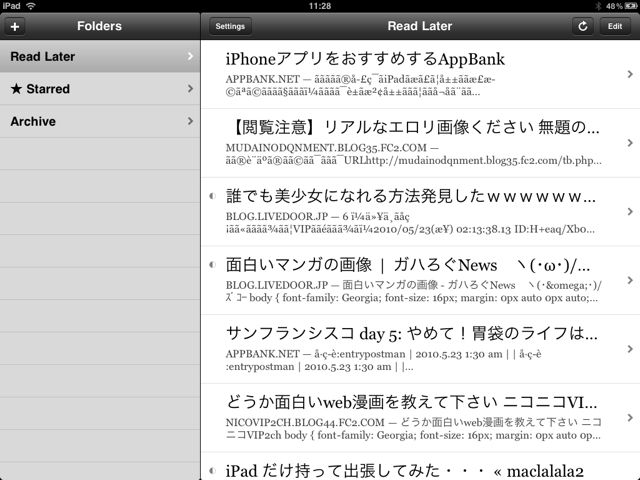Click the Folders header title
The height and width of the screenshot is (480, 640).
click(x=99, y=26)
